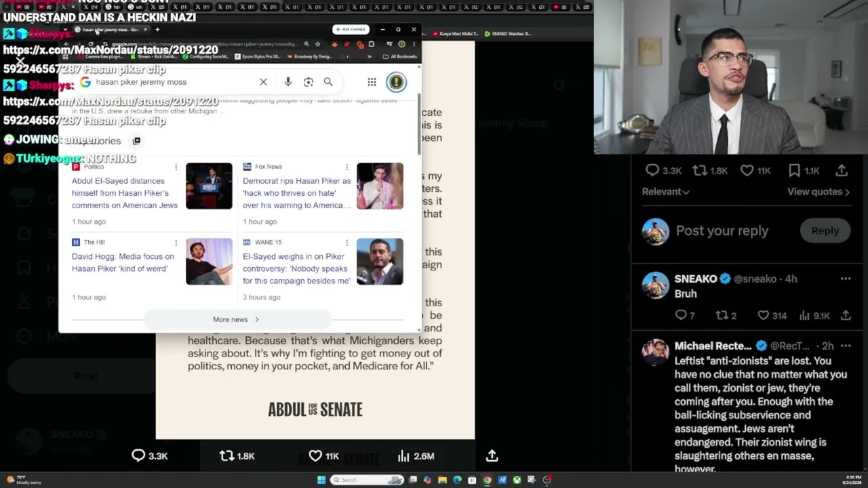
Task: Open a new tab in the Chrome window
Action: (157, 30)
